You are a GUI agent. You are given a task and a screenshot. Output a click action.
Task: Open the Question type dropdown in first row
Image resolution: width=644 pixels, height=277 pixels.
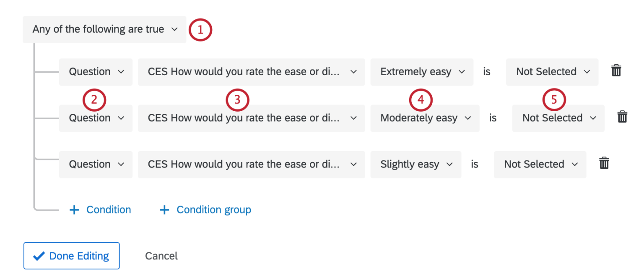click(x=96, y=72)
